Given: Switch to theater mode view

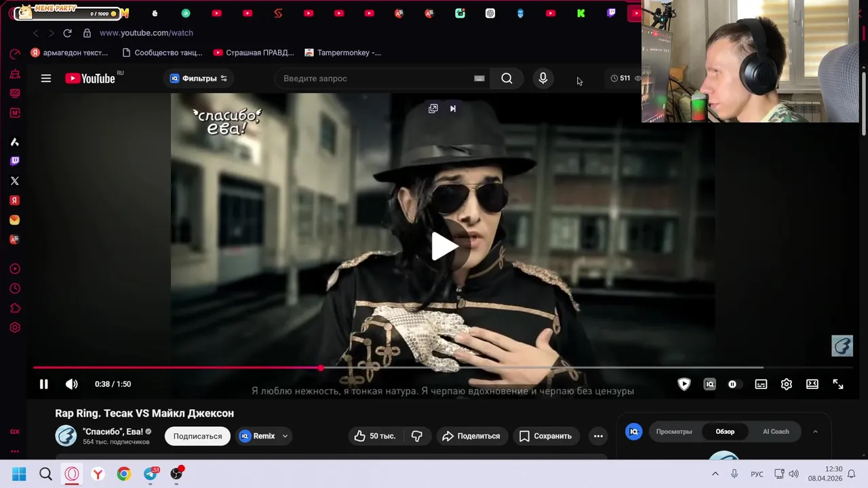Looking at the screenshot, I should click(x=812, y=384).
